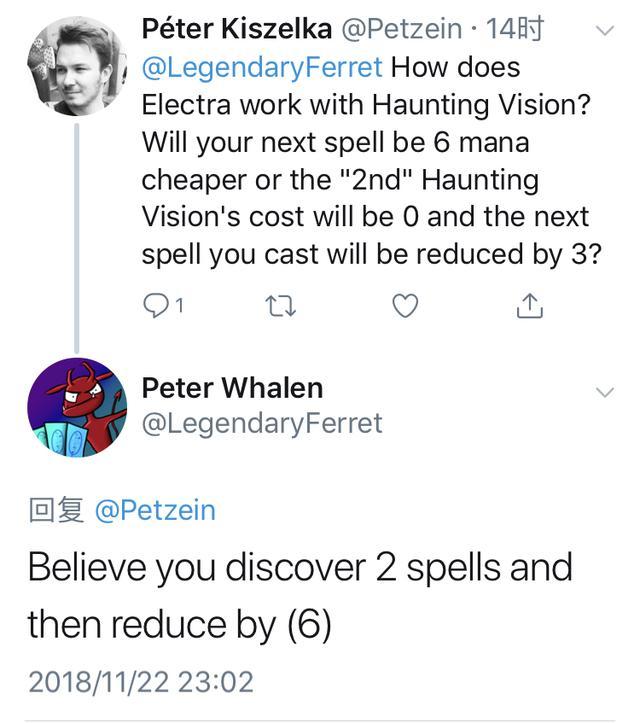Tap the @Petzein link in the reply line
Screen dimensions: 640x723
tap(155, 511)
